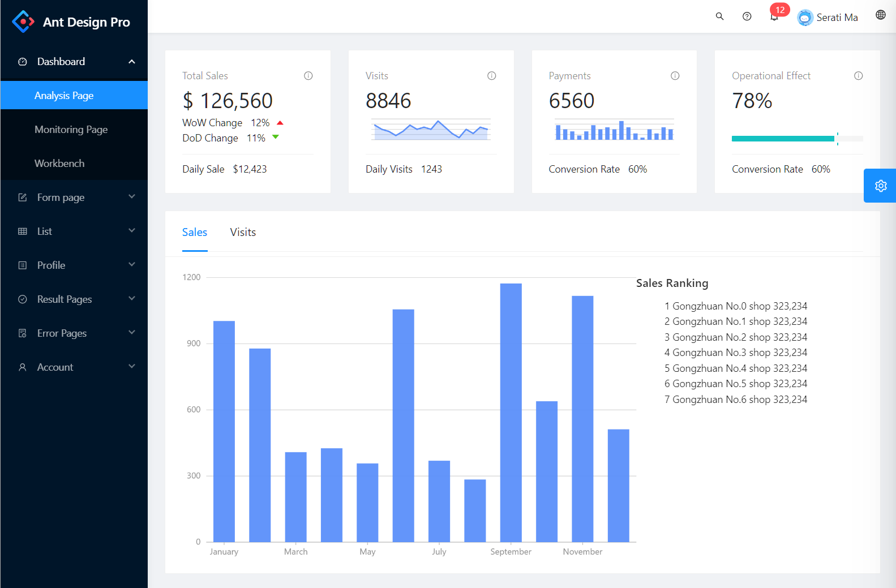Open the Monitoring Page menu item
Image resolution: width=896 pixels, height=588 pixels.
pyautogui.click(x=71, y=130)
